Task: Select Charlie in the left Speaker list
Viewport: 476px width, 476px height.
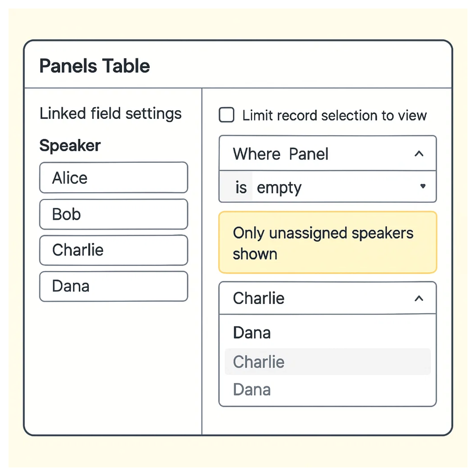Action: tap(114, 250)
